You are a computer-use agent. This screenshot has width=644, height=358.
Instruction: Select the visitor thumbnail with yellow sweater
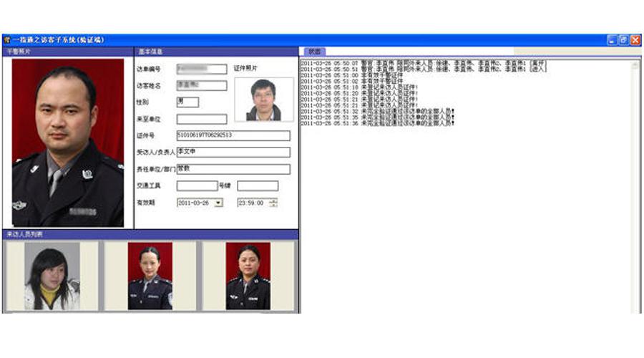tap(52, 276)
